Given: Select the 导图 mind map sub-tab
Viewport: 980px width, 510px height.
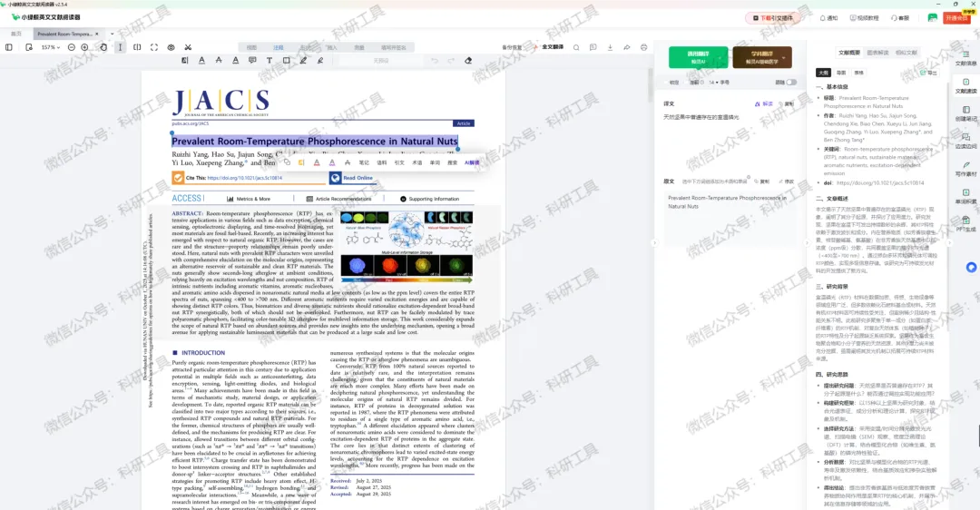Looking at the screenshot, I should 841,73.
